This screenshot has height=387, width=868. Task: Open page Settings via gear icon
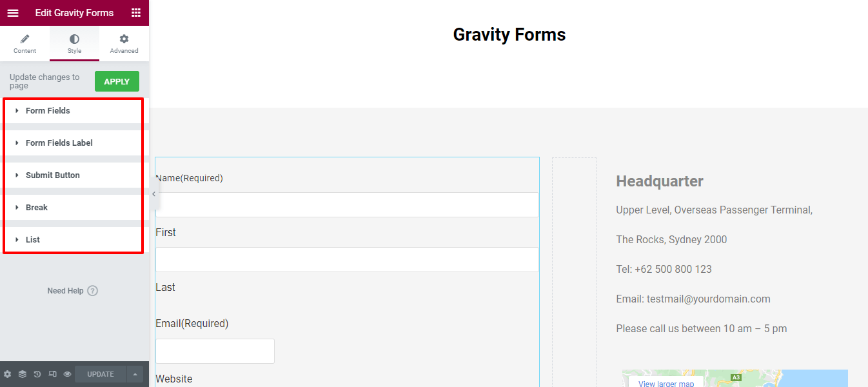(x=8, y=373)
